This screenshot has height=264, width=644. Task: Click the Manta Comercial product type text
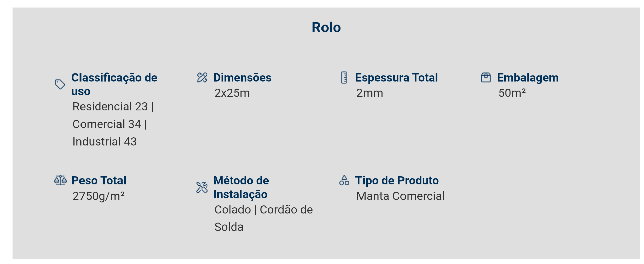pyautogui.click(x=400, y=196)
